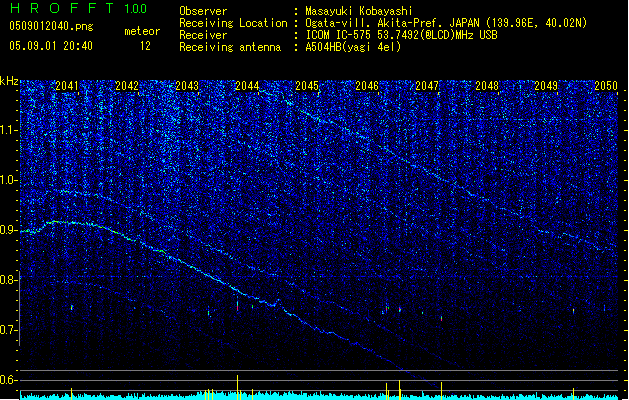This screenshot has height=400, width=629.
Task: Click the yellow meteor marker just after 2047
Action: 442,391
